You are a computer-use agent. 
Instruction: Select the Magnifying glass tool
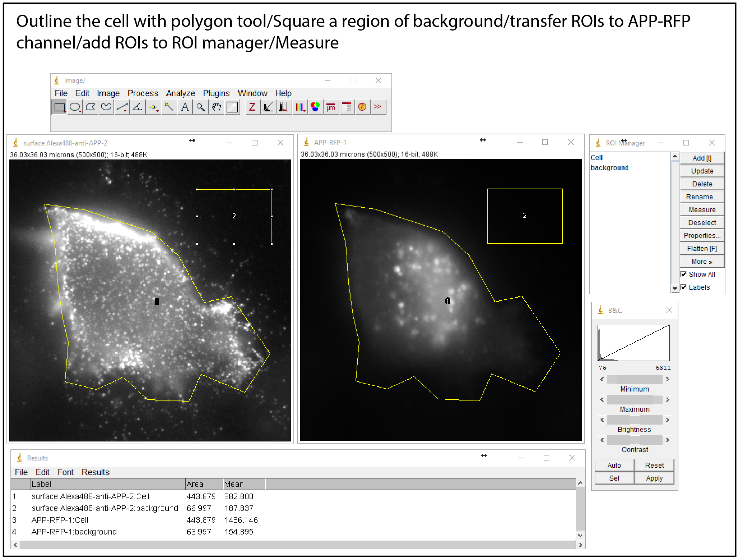[200, 107]
